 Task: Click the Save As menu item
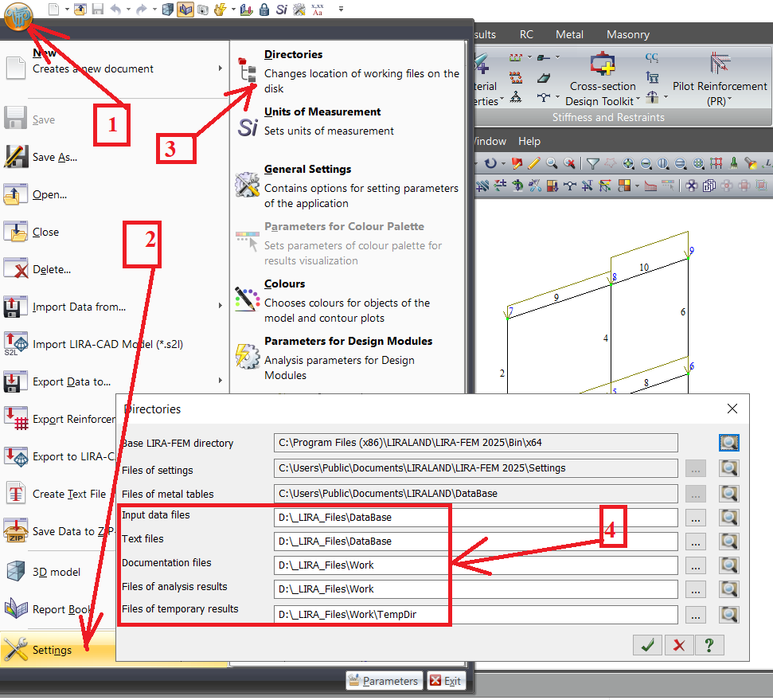(54, 157)
